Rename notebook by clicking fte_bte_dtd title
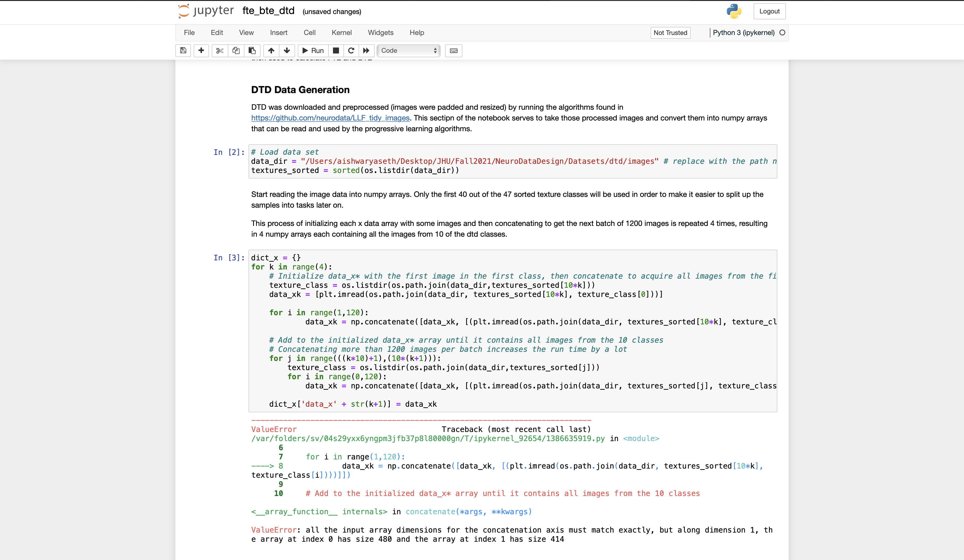 [268, 11]
